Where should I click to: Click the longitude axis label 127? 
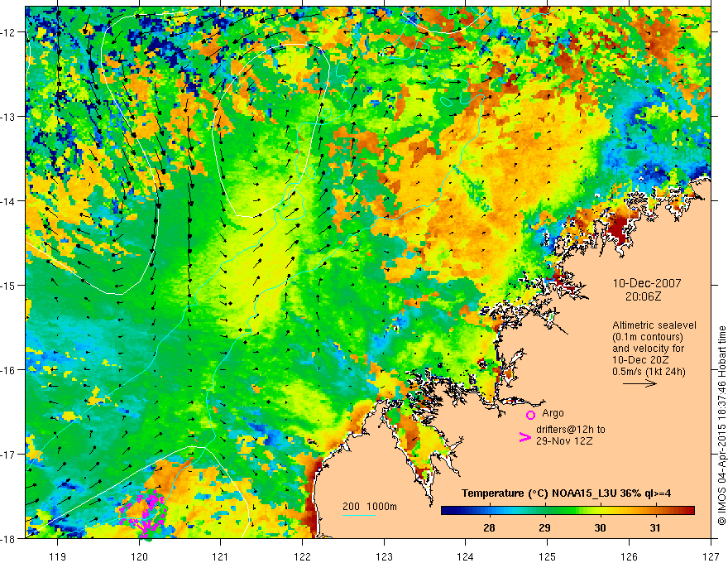point(711,556)
